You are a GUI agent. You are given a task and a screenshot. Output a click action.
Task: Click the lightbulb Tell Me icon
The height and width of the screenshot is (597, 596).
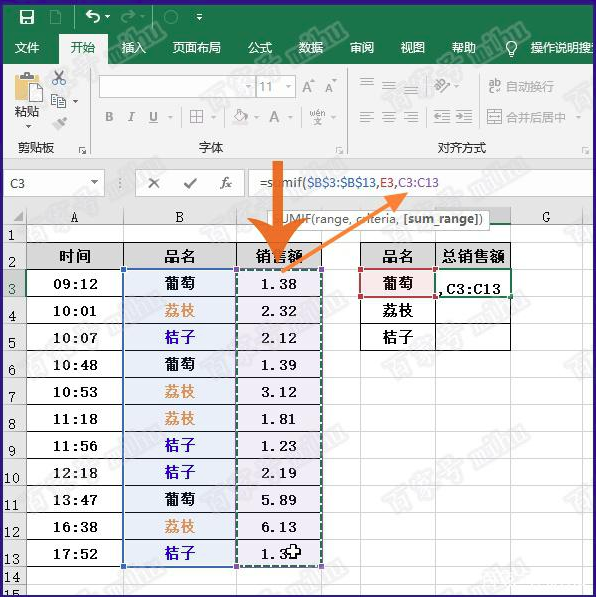click(x=511, y=48)
